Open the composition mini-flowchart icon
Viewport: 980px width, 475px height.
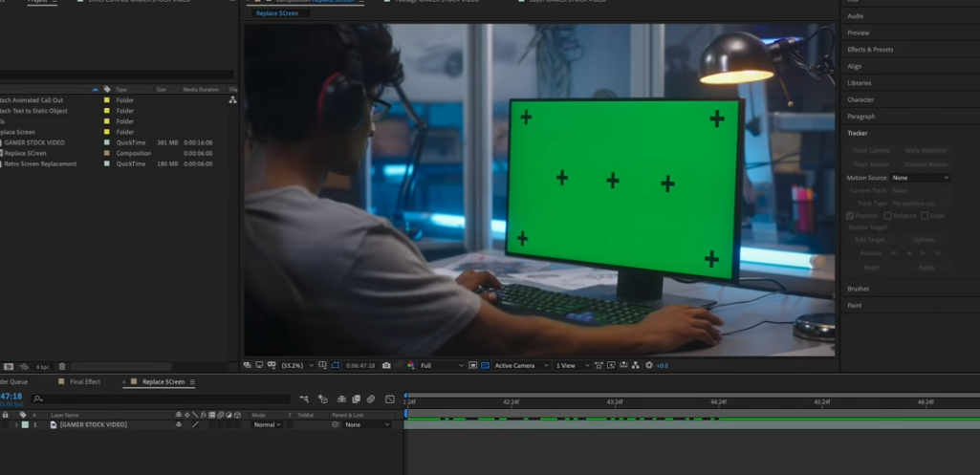pyautogui.click(x=304, y=399)
